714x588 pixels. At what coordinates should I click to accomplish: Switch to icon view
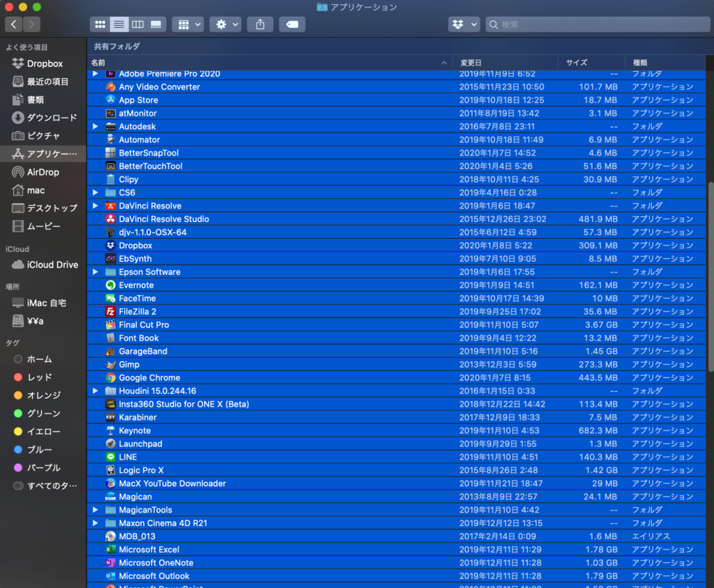point(100,24)
